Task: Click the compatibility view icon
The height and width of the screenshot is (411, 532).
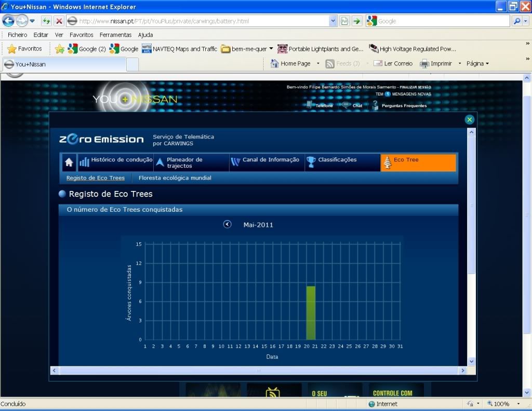Action: (344, 21)
